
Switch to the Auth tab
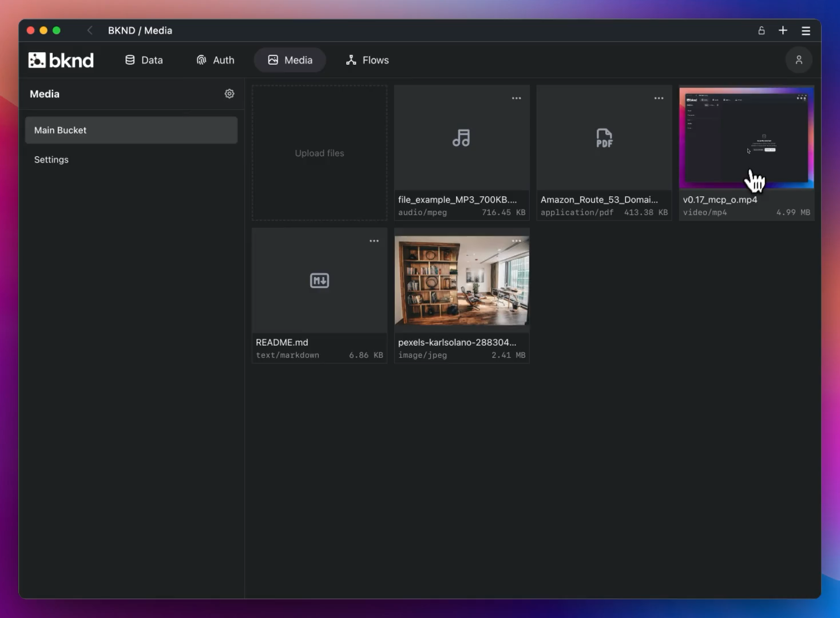tap(216, 60)
